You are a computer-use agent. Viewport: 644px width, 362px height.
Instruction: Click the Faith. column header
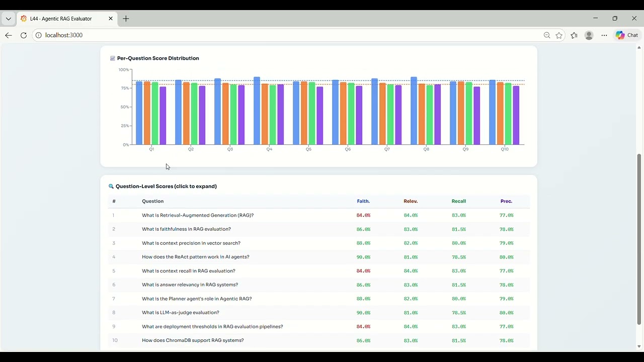pyautogui.click(x=363, y=201)
